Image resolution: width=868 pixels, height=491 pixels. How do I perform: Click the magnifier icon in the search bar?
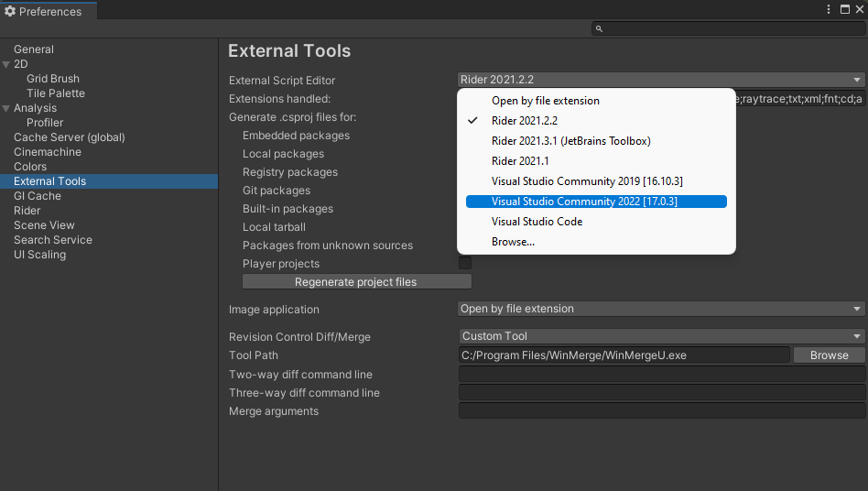[x=600, y=29]
